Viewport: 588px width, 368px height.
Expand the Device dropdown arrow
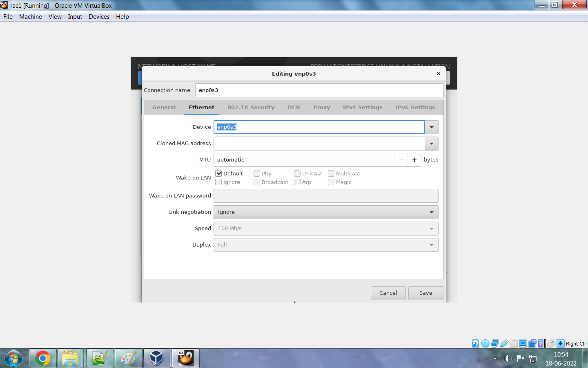[x=432, y=127]
